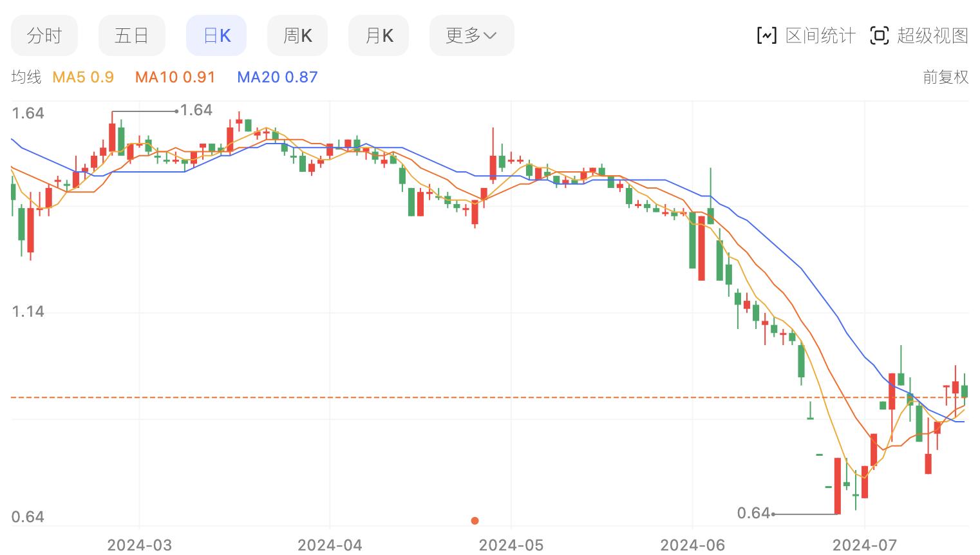Click the 0.64 low price marker

click(753, 513)
